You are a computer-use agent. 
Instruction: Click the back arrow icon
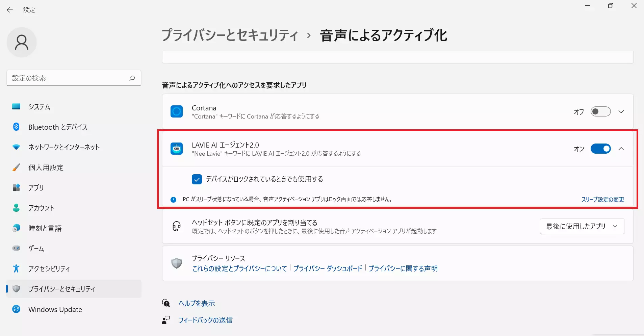9,10
